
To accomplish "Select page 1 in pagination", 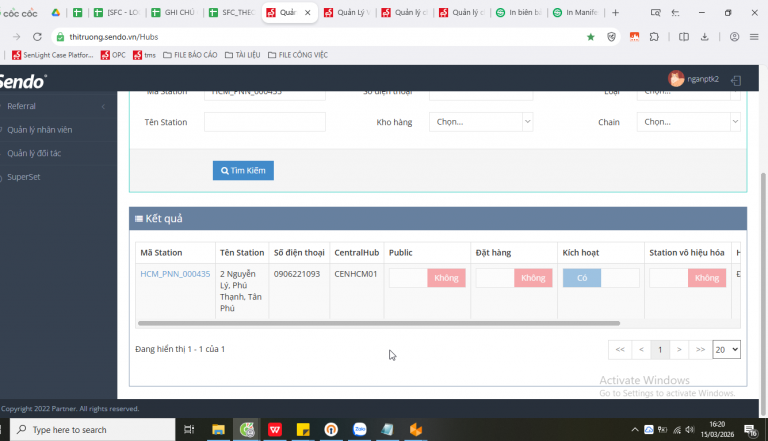I will 660,349.
